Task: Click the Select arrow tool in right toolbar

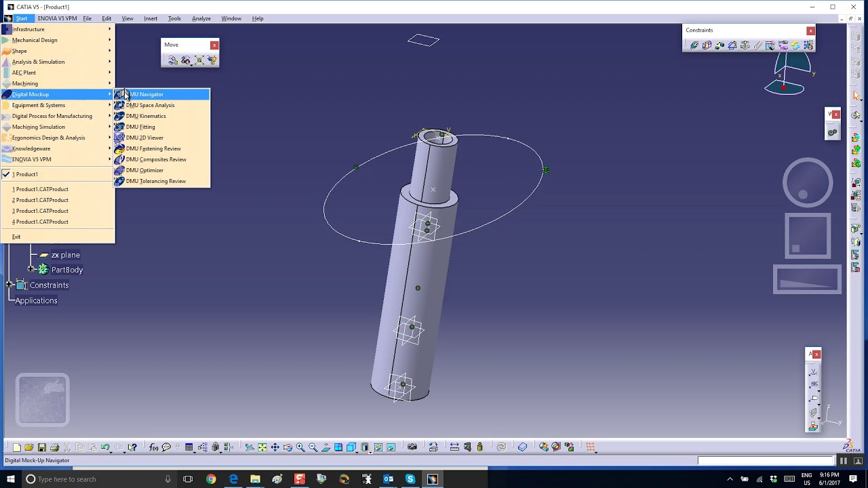Action: click(x=856, y=96)
